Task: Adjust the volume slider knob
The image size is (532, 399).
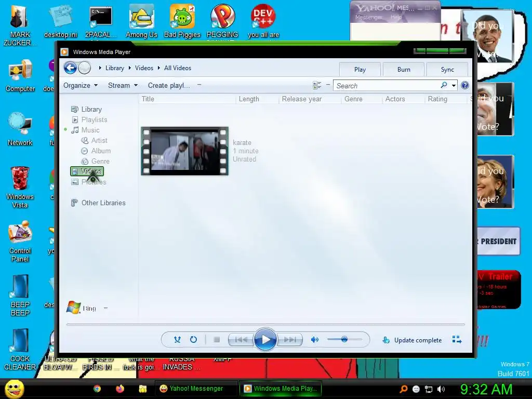Action: (344, 339)
